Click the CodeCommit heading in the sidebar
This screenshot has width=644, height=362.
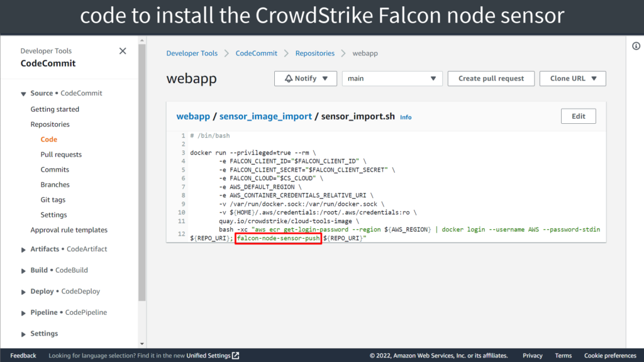point(48,63)
